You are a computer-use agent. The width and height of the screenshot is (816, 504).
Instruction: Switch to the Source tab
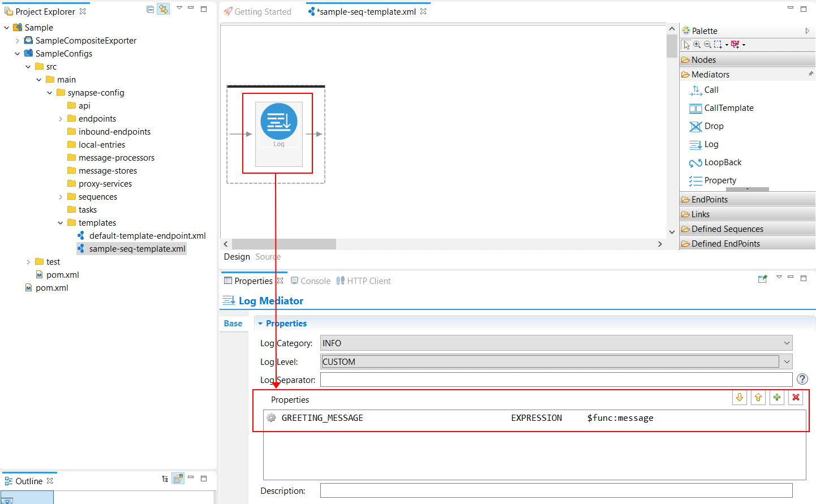click(268, 256)
